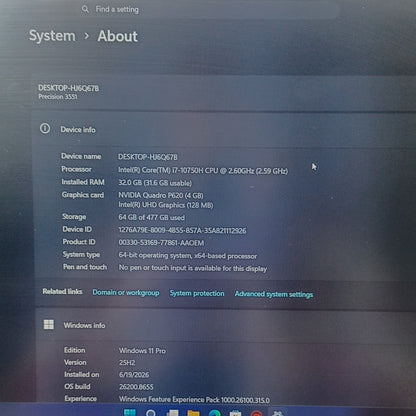Launch File Explorer from taskbar
The width and height of the screenshot is (416, 416).
click(193, 413)
